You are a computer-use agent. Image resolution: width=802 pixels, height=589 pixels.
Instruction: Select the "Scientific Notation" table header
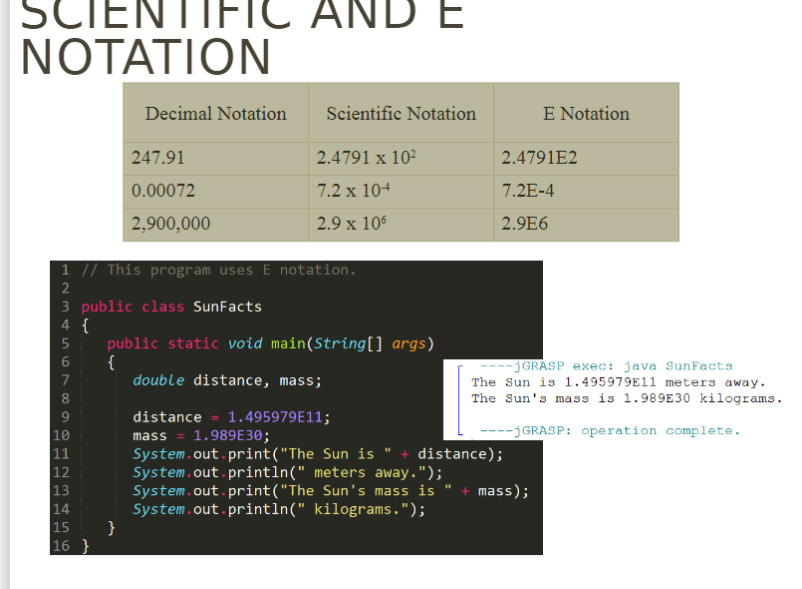click(x=401, y=113)
